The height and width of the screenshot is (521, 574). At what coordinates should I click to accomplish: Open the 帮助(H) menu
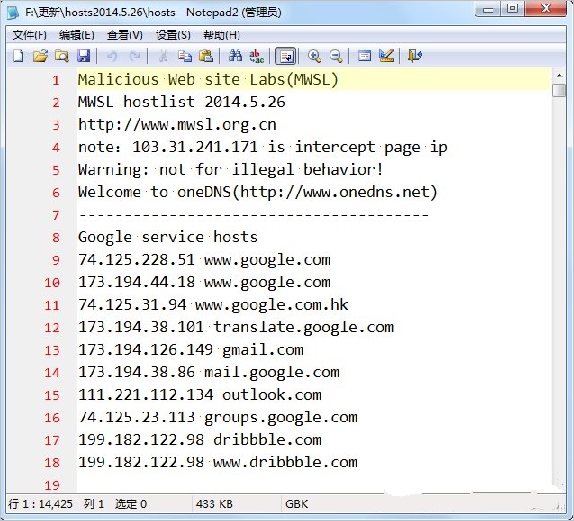click(221, 35)
